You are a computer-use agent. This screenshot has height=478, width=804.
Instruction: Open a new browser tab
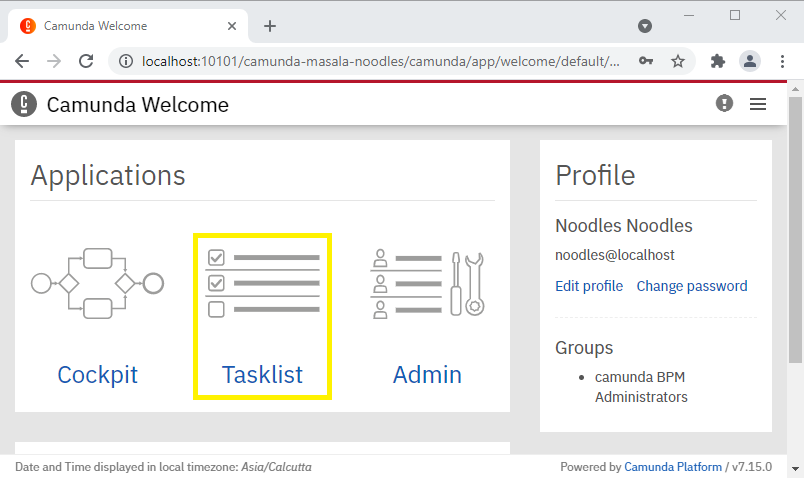[270, 26]
